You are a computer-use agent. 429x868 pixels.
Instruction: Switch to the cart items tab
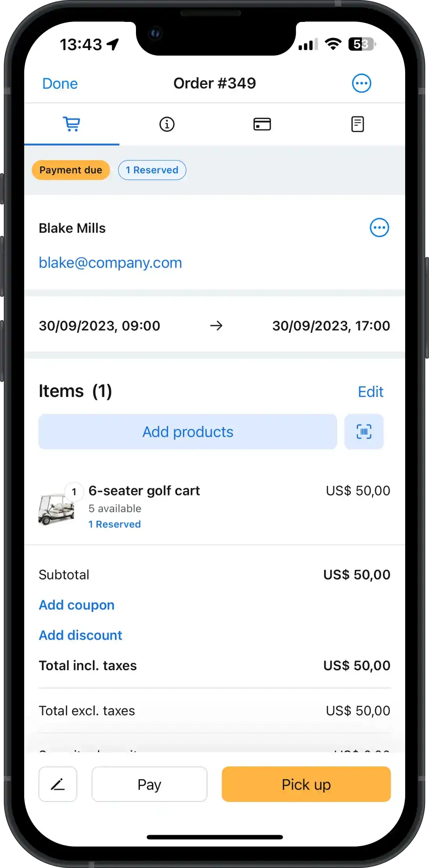[x=72, y=124]
